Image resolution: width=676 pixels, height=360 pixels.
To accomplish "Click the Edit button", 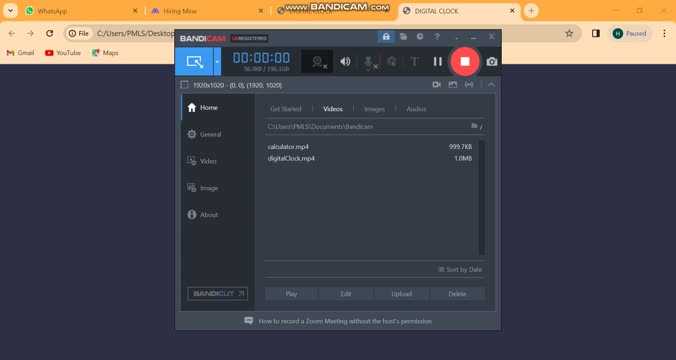I will coord(346,294).
